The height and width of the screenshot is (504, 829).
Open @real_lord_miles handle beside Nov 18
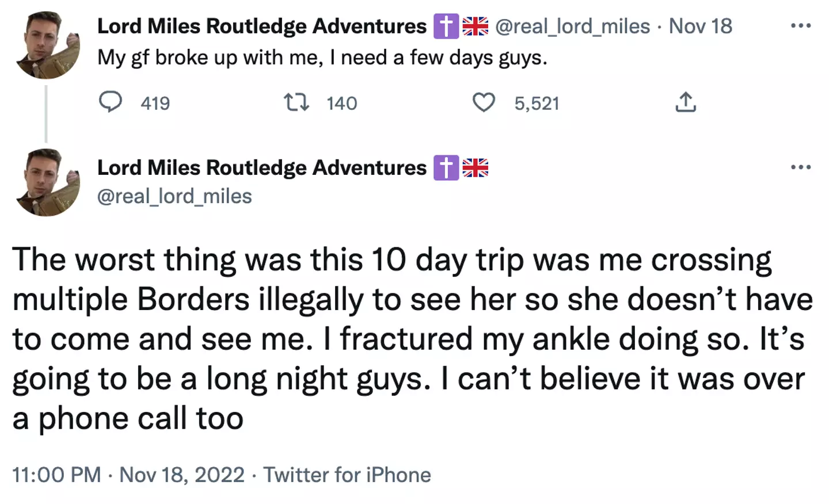click(x=572, y=26)
